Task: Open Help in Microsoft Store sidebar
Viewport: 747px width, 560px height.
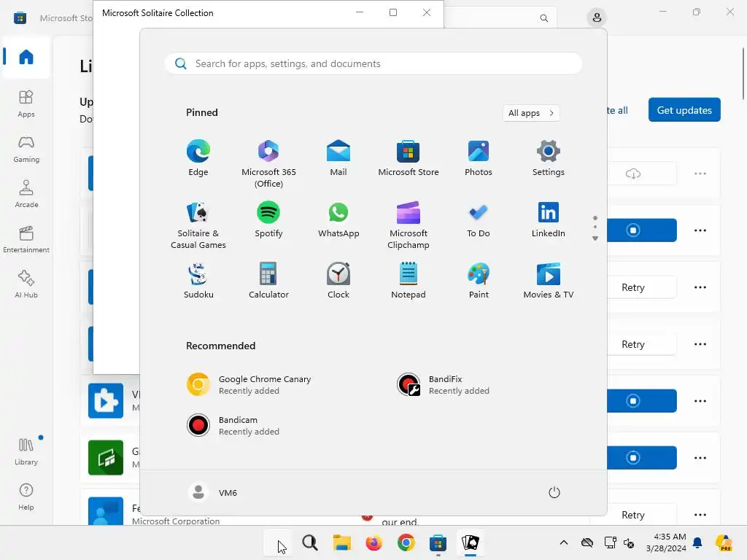Action: tap(26, 497)
